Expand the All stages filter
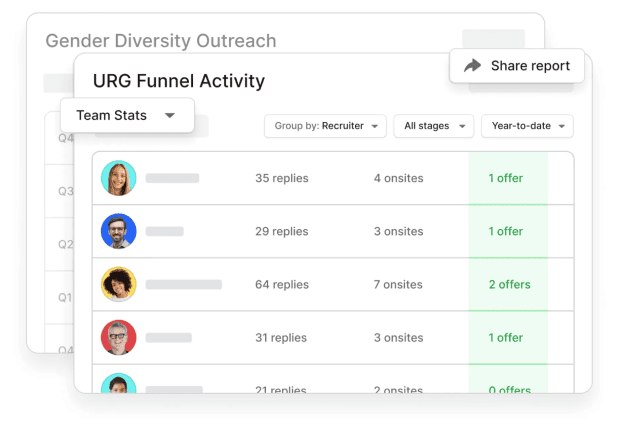The height and width of the screenshot is (427, 620). point(433,126)
